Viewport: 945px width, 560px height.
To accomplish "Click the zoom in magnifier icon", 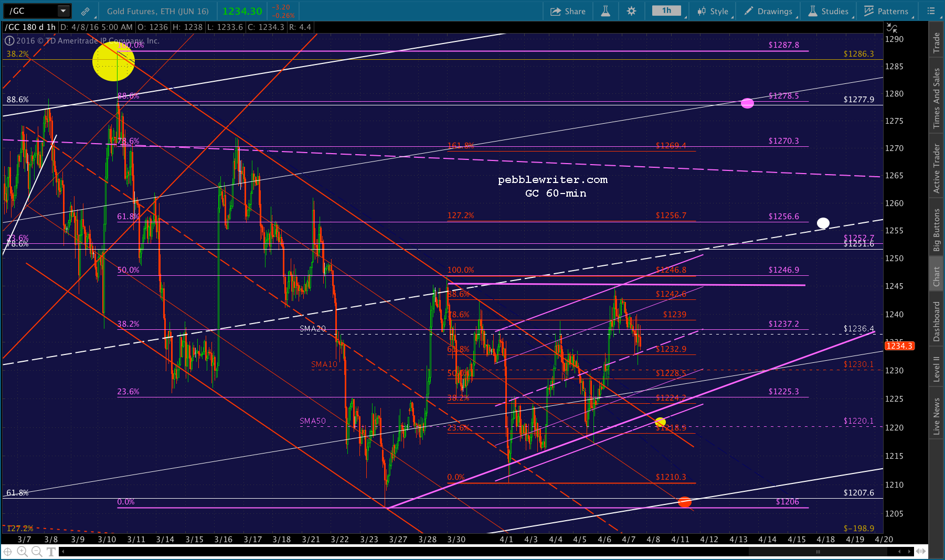I will point(22,551).
